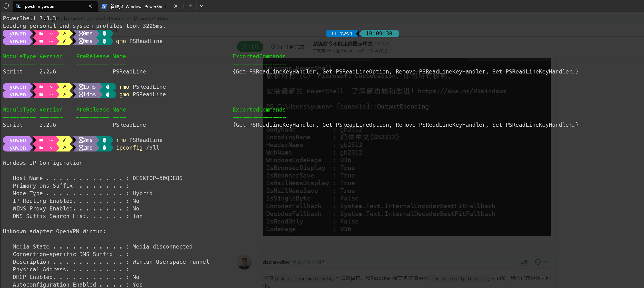Expand the "5个任务完成" task list
644x288 pixels.
288,47
